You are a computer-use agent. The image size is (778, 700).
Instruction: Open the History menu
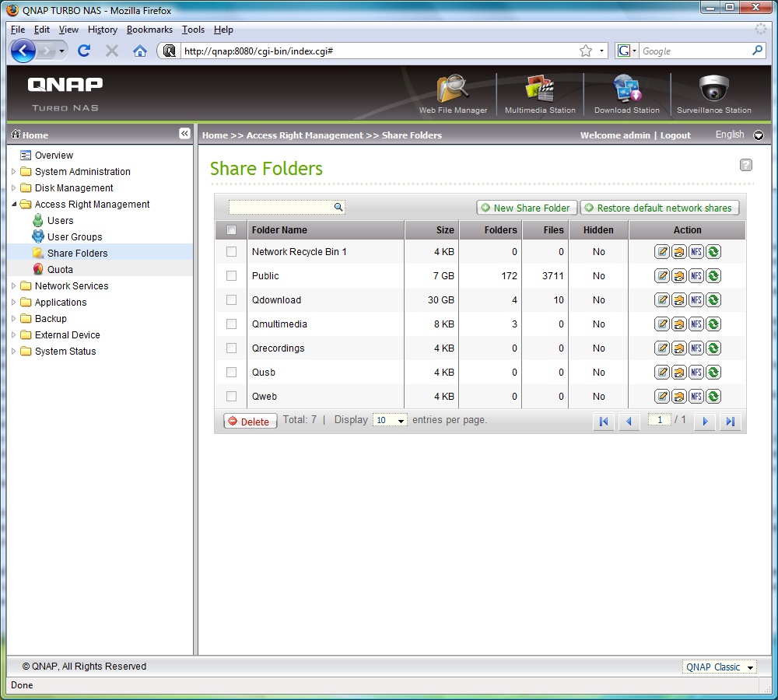pyautogui.click(x=103, y=30)
